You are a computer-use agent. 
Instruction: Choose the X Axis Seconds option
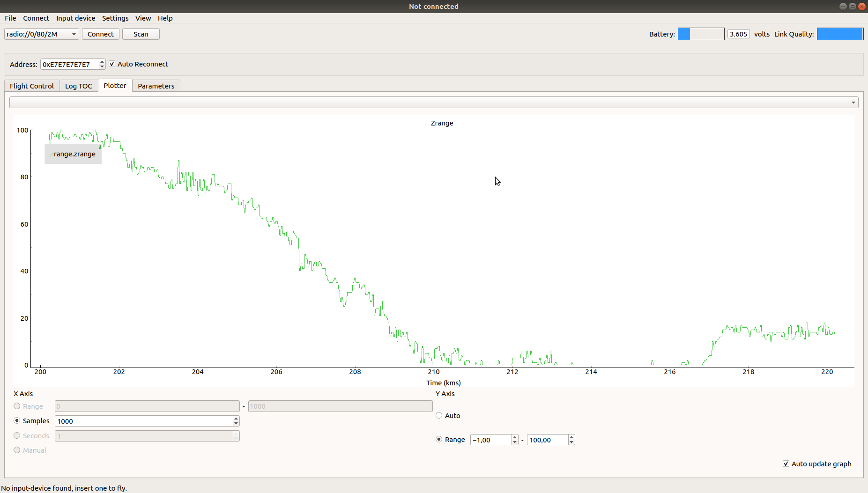17,435
